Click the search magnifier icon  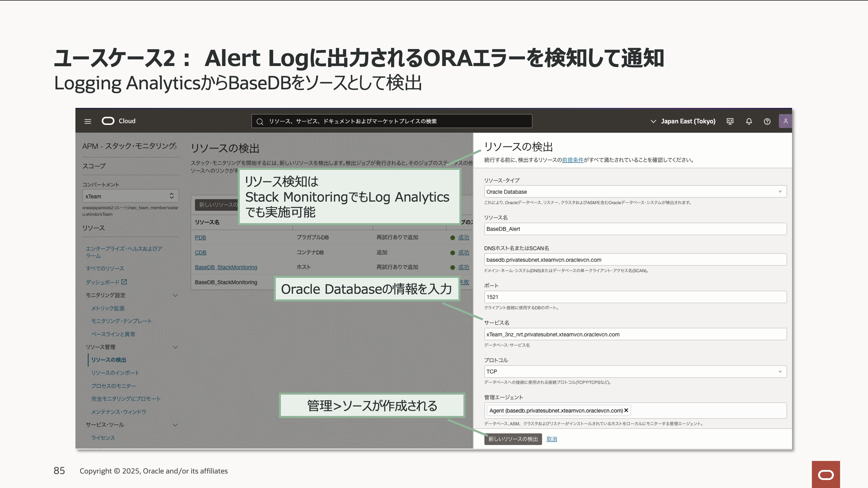(x=260, y=122)
